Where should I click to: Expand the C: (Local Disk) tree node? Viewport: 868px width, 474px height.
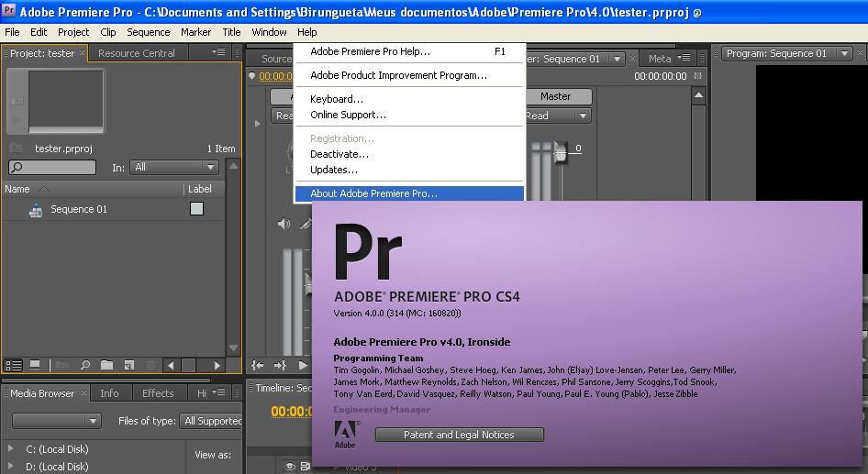(x=10, y=448)
